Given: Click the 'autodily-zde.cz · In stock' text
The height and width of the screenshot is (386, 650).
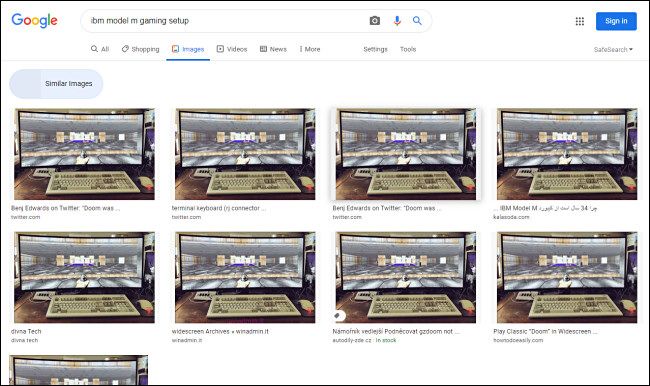Looking at the screenshot, I should point(364,340).
